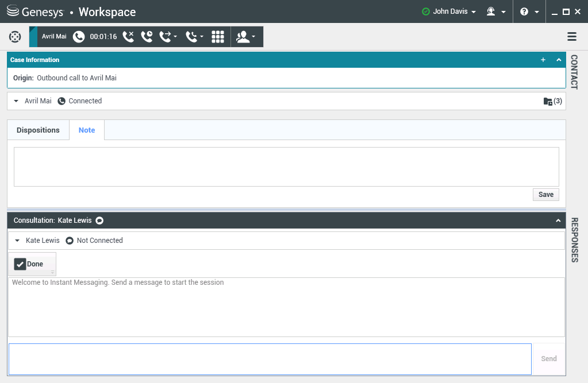Put the call on hold
Screen dimensions: 588x383
tap(147, 37)
